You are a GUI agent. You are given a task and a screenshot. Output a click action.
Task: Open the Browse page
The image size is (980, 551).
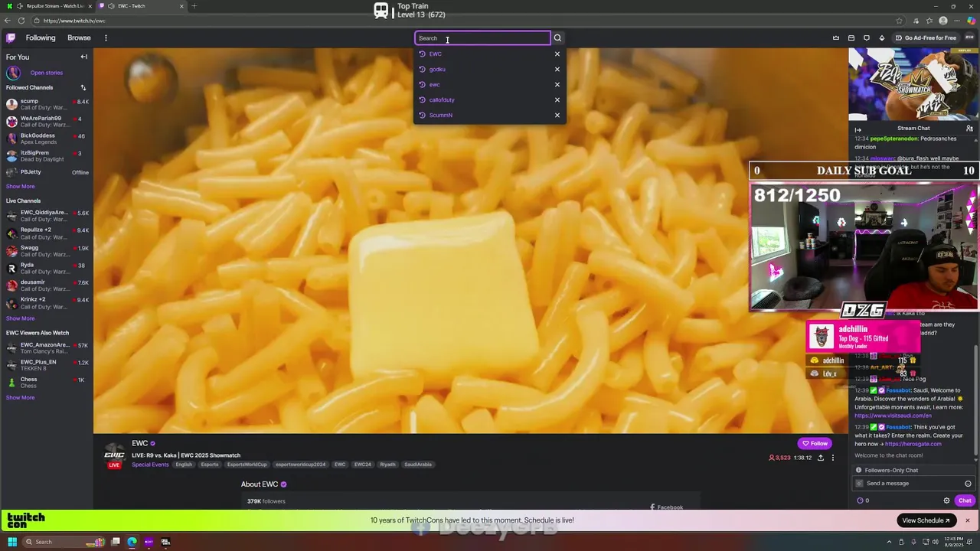click(x=79, y=37)
